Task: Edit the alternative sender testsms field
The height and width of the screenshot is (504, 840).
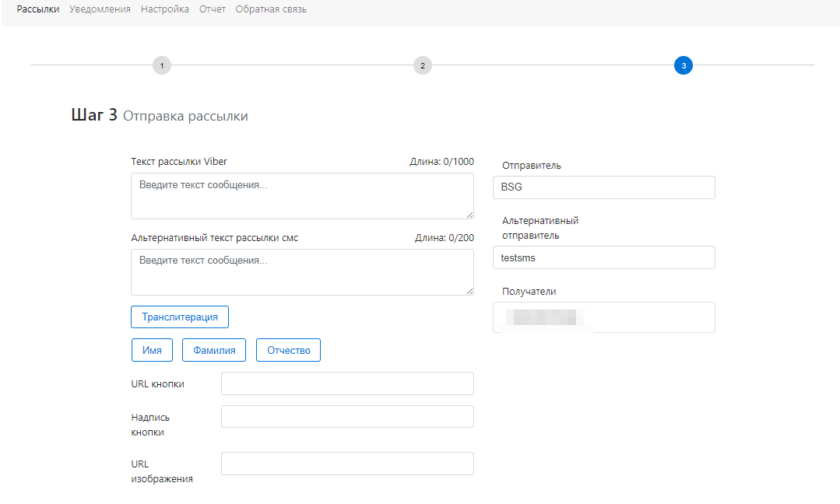Action: pyautogui.click(x=604, y=257)
